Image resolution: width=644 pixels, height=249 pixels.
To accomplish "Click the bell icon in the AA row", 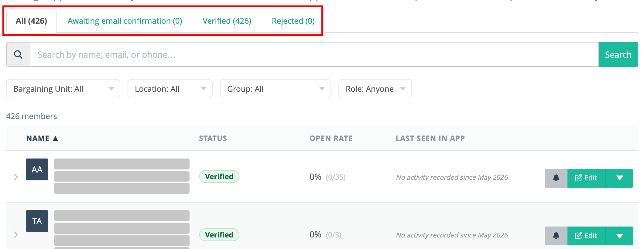I will coord(556,178).
